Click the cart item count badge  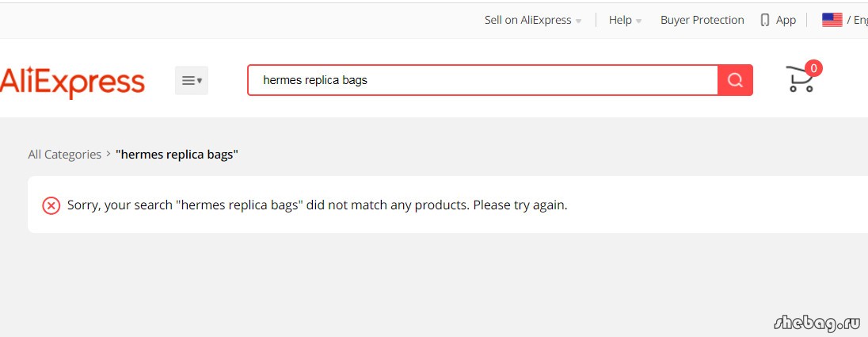click(813, 68)
